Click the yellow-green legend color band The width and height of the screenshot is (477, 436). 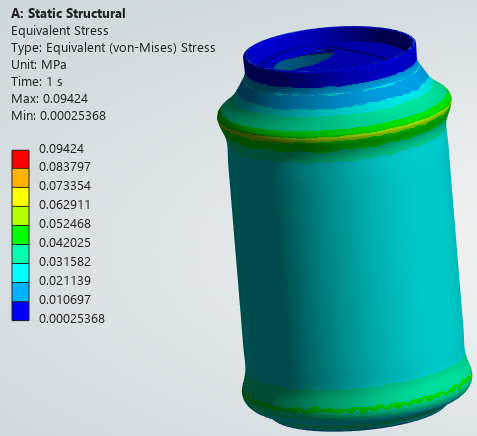tap(20, 216)
